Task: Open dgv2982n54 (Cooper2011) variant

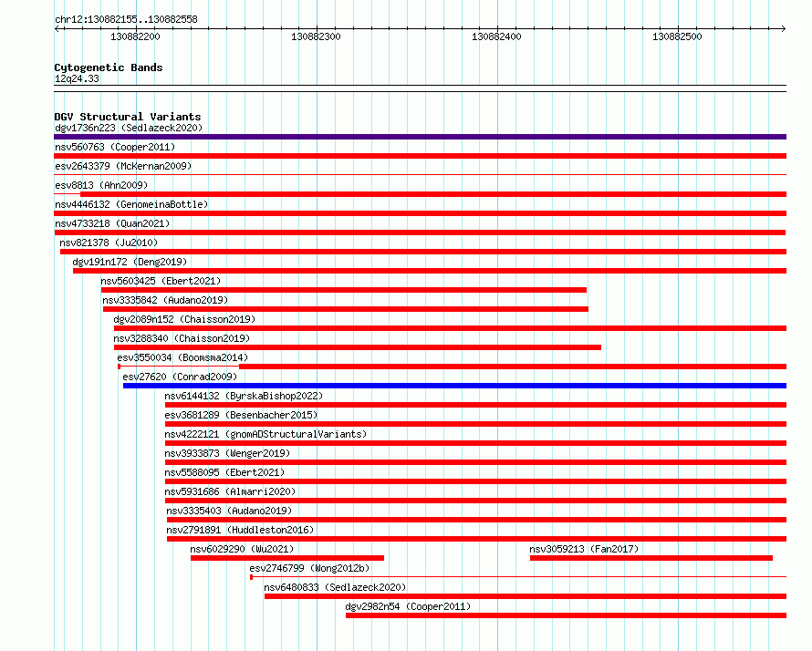Action: click(408, 606)
